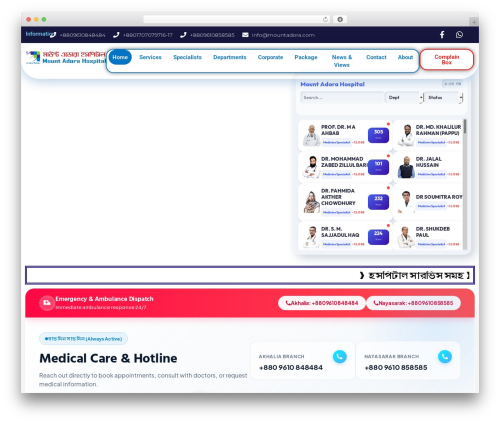This screenshot has height=423, width=500.
Task: Click the new tab plus button
Action: click(474, 22)
